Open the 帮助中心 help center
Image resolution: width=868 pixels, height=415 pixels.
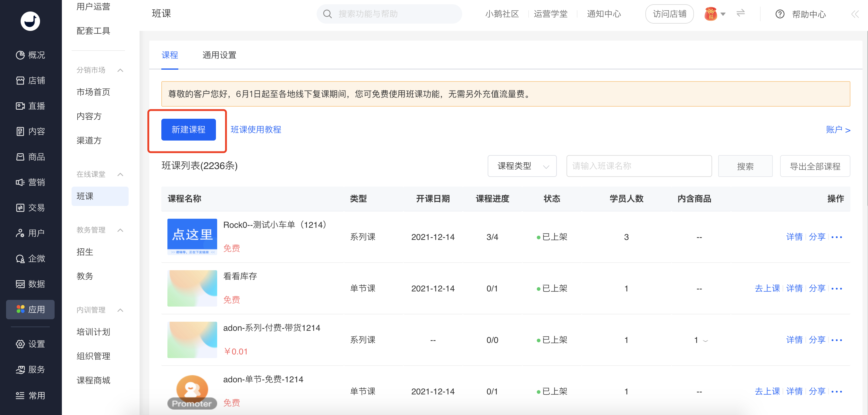(800, 14)
